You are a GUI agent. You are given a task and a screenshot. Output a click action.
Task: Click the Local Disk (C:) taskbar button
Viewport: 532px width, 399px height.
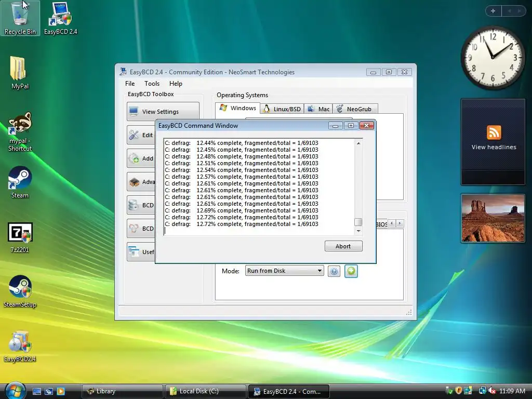pyautogui.click(x=206, y=391)
